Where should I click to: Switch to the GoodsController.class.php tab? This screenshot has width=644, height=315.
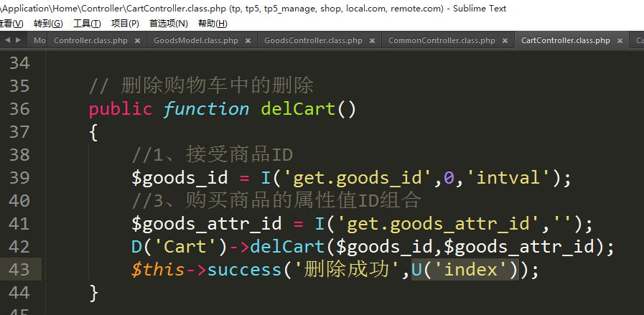click(313, 41)
